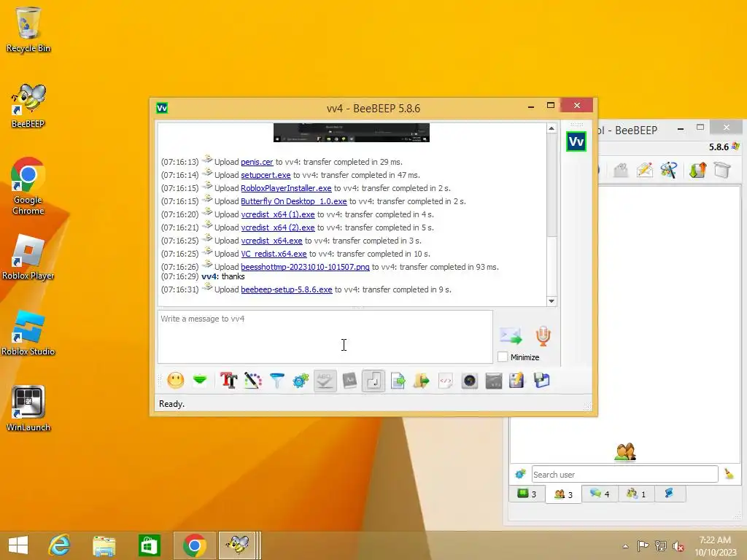Record a voice message with microphone icon
This screenshot has height=560, width=747.
[543, 335]
